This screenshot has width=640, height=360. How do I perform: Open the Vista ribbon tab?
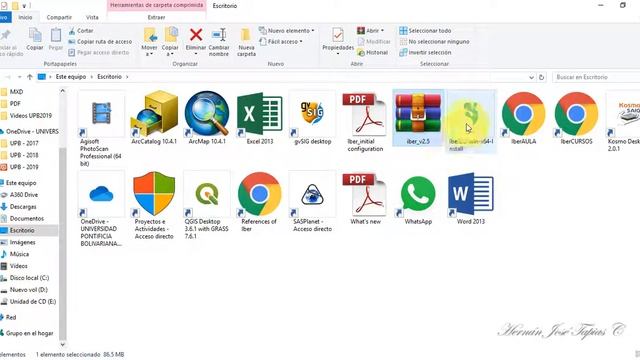(x=92, y=17)
